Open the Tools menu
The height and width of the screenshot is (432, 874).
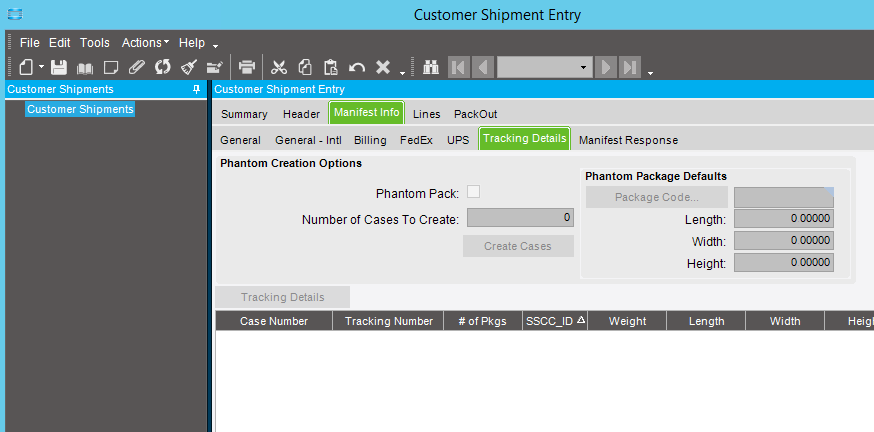tap(95, 43)
